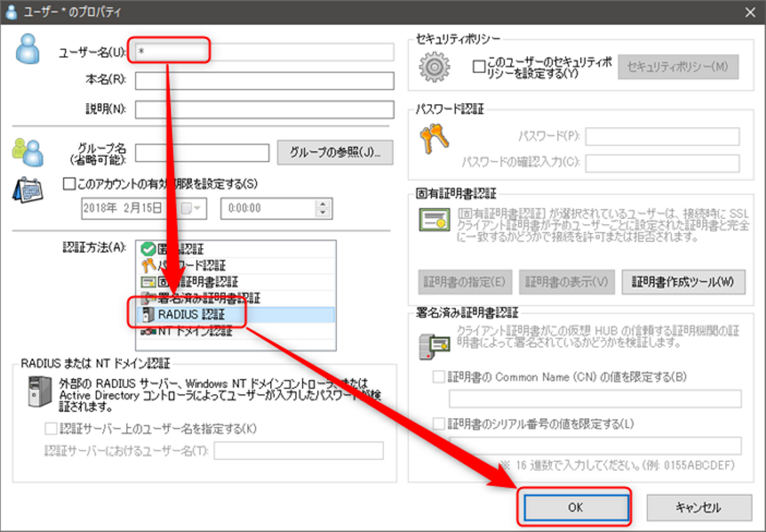Viewport: 766px width, 532px height.
Task: Select the 署名済み証明書認証 list entry
Action: [x=236, y=298]
